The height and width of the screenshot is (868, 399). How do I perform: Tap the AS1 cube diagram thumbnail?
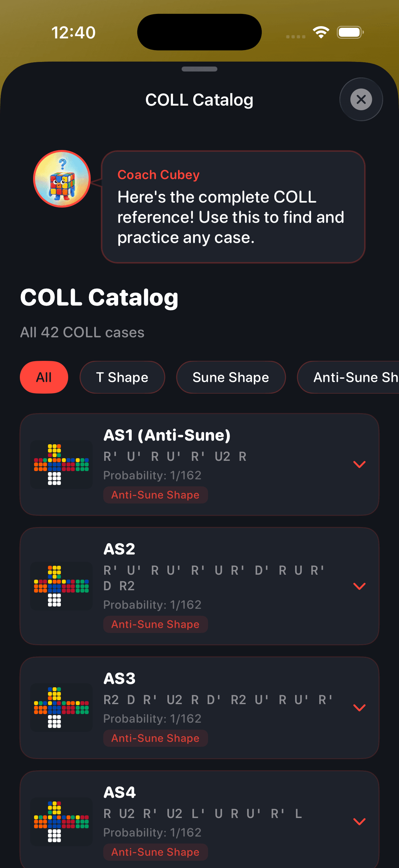pos(62,465)
